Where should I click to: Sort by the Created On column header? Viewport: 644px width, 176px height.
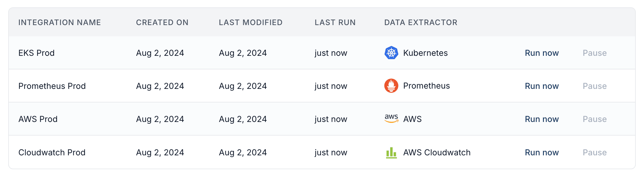click(162, 22)
